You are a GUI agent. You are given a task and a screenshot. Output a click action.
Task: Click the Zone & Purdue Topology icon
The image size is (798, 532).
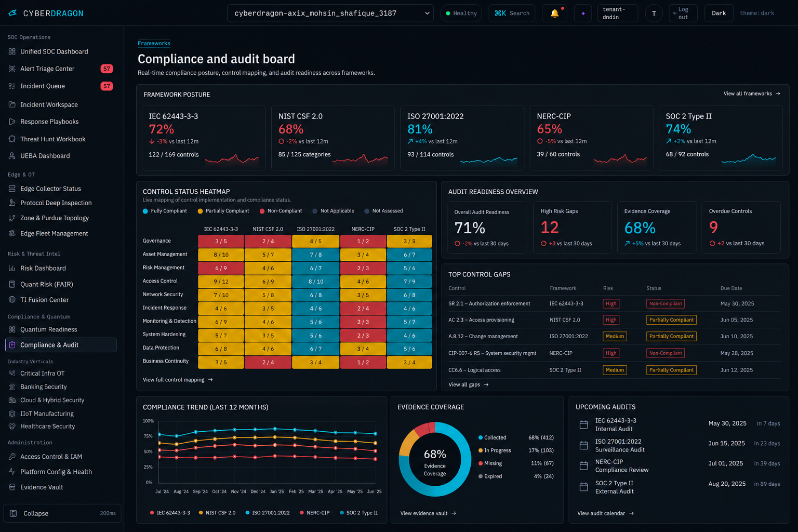(x=12, y=218)
